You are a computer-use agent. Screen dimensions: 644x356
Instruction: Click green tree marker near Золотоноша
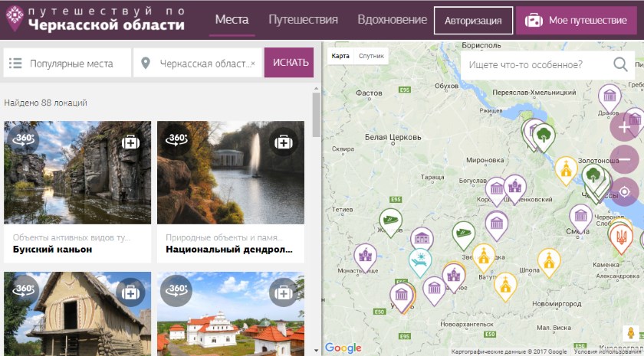click(593, 176)
